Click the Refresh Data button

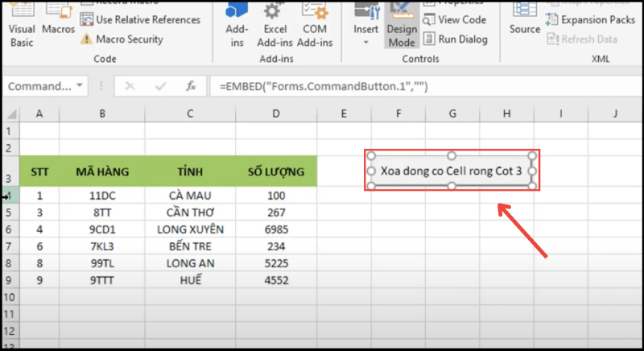coord(582,39)
